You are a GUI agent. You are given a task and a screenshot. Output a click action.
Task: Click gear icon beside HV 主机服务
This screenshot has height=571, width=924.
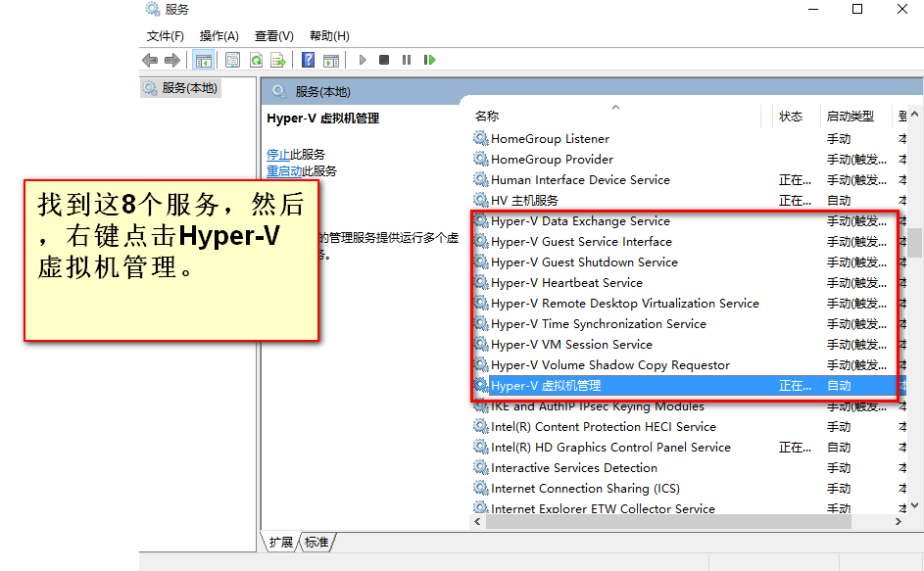481,201
